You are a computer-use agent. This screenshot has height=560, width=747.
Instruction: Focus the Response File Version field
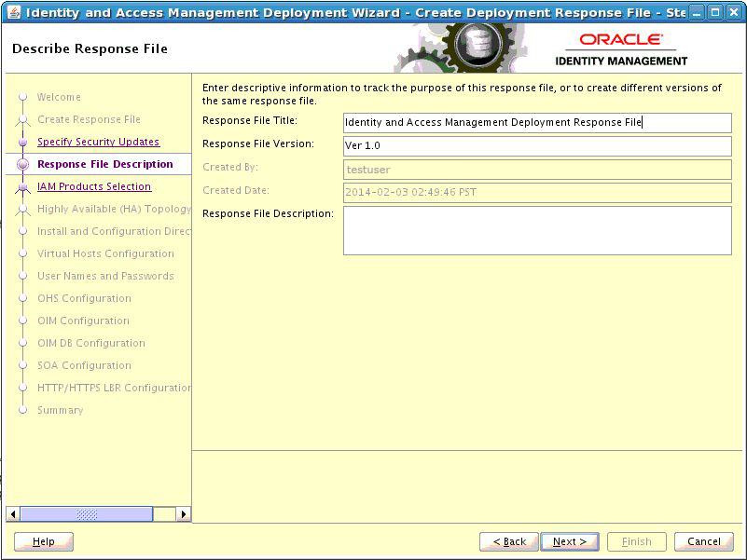pos(537,146)
